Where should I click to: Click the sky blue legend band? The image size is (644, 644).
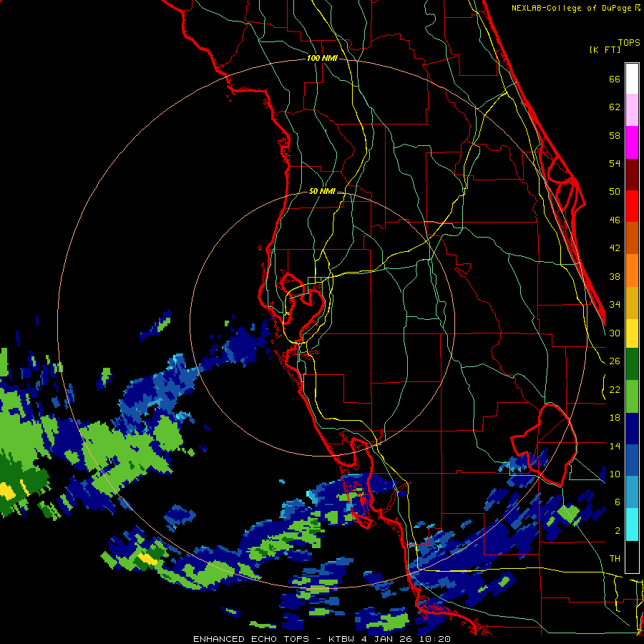tap(632, 492)
